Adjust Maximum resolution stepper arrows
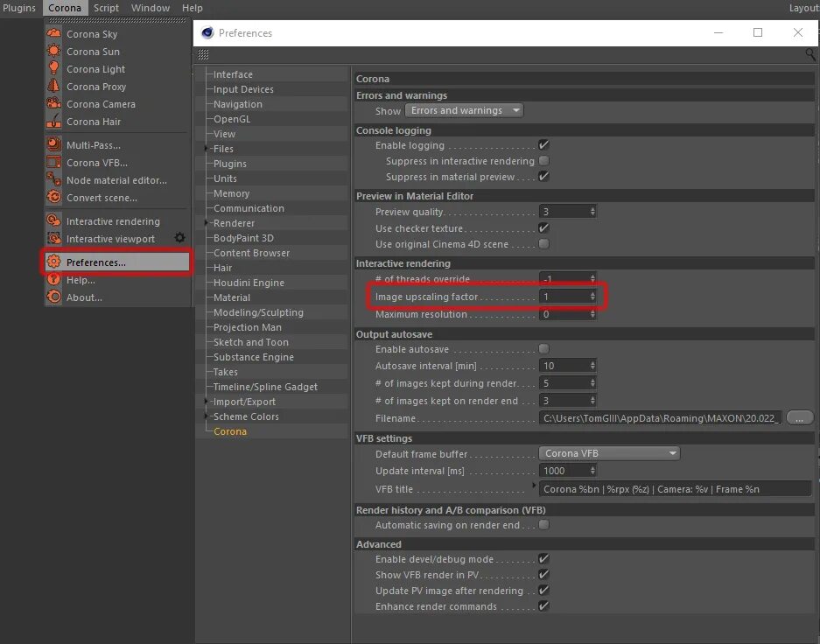Viewport: 820px width, 644px height. click(592, 313)
